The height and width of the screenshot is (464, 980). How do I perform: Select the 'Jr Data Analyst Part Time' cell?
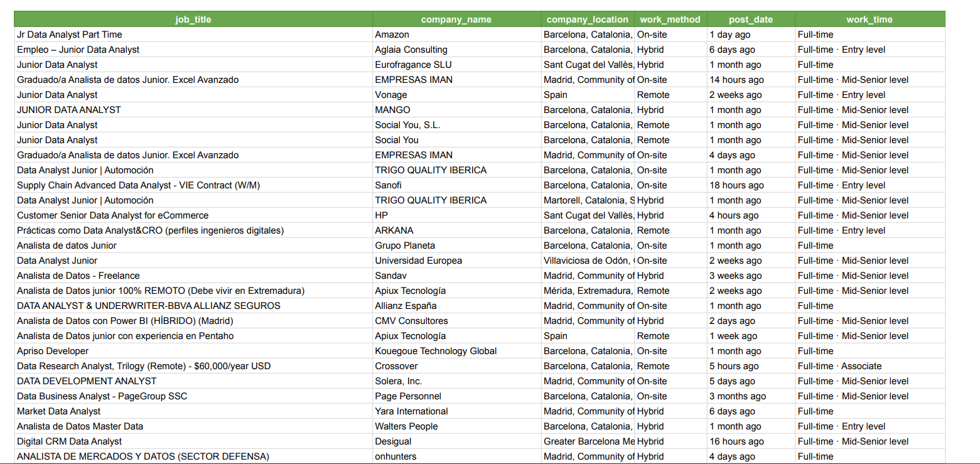(x=193, y=35)
